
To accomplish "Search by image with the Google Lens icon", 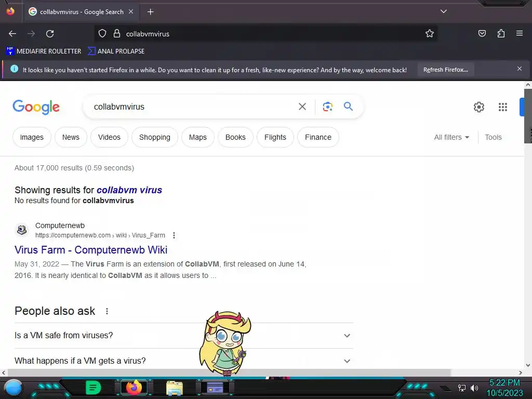I will click(327, 107).
